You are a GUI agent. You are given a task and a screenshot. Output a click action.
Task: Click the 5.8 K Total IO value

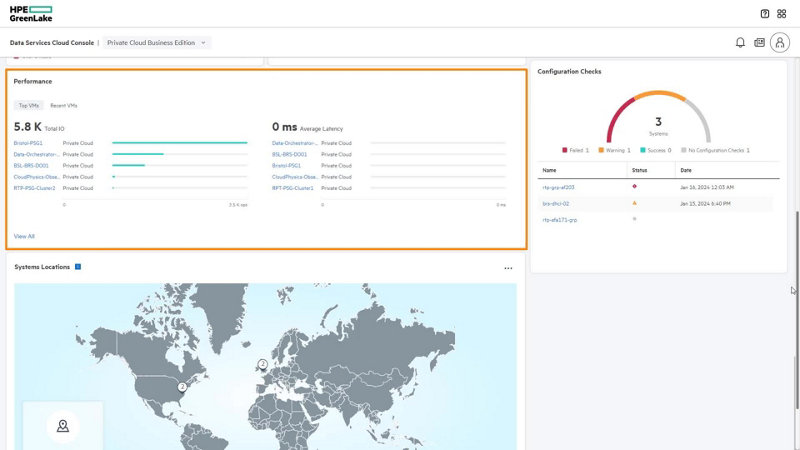pos(28,127)
